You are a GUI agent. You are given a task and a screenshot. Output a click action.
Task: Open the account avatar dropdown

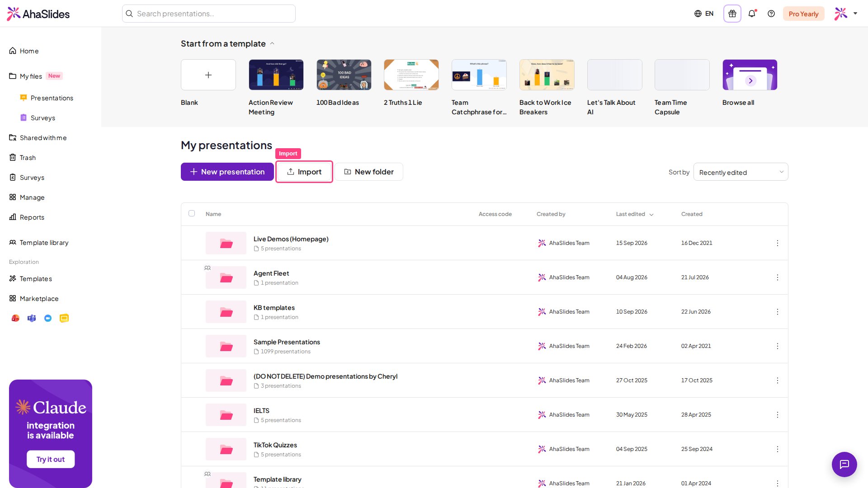point(846,14)
